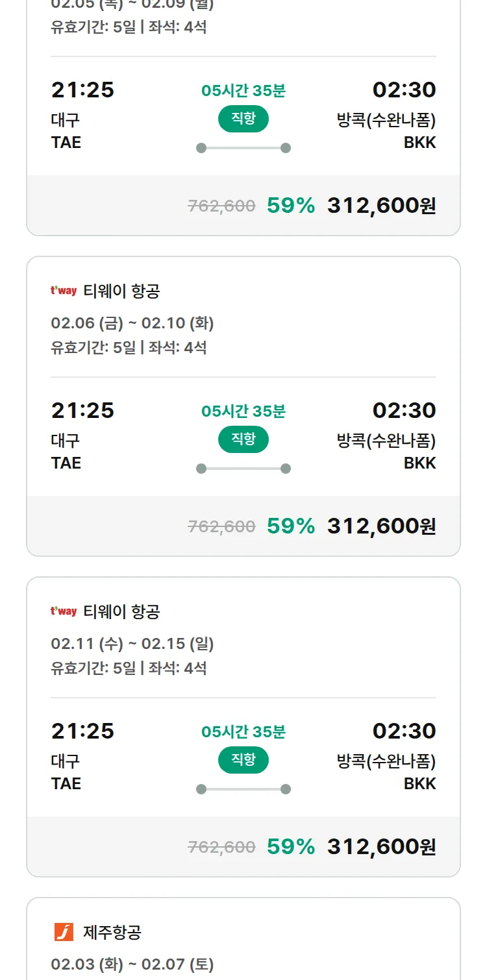Tap the 직항 badge in the 02.11 flight card

pos(243,760)
